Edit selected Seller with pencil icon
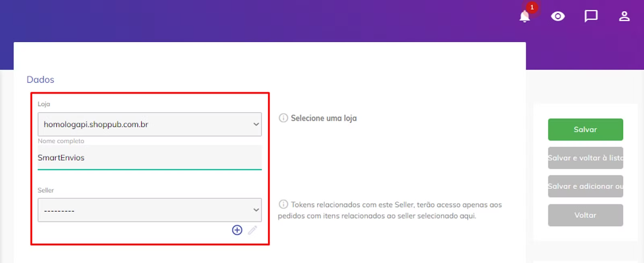 tap(252, 230)
